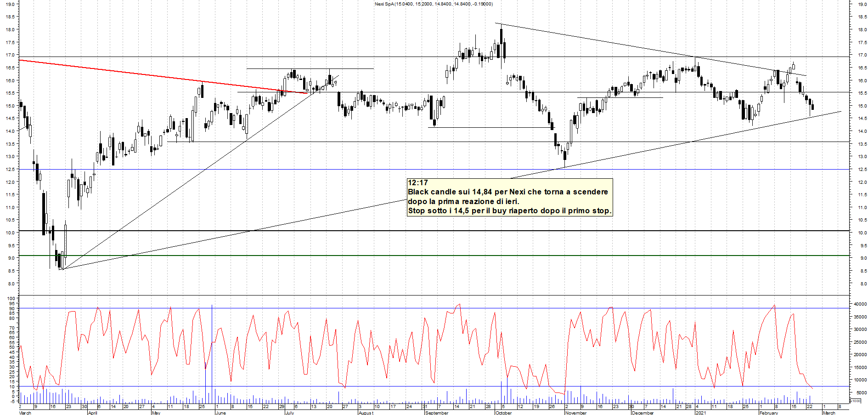Click the 19.0 label on the right price axis

click(x=862, y=4)
